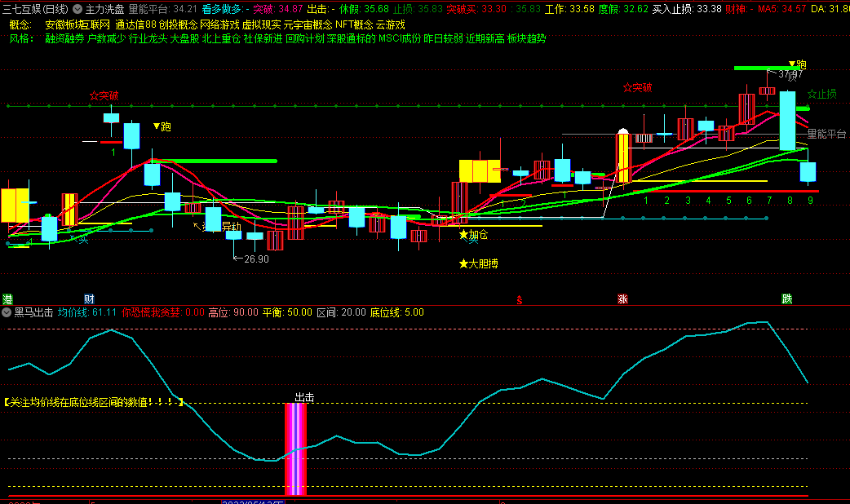Click the 港 event marker icon
The height and width of the screenshot is (504, 850).
click(7, 299)
